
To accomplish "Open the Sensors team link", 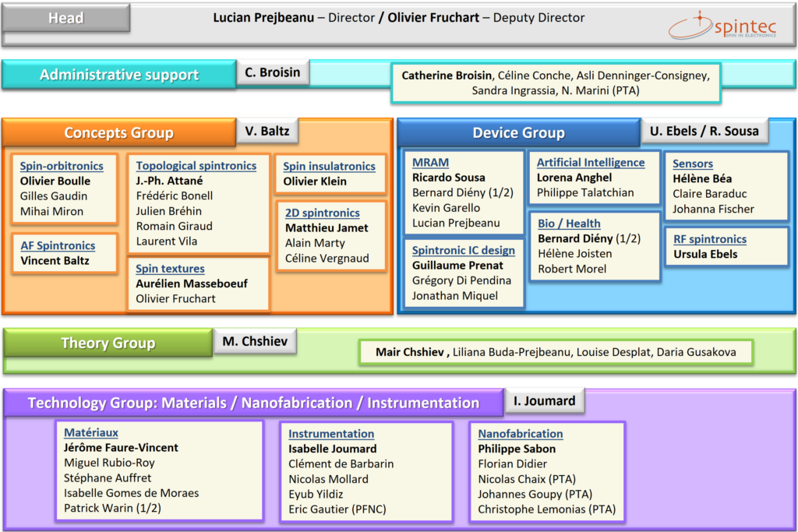I will (693, 164).
